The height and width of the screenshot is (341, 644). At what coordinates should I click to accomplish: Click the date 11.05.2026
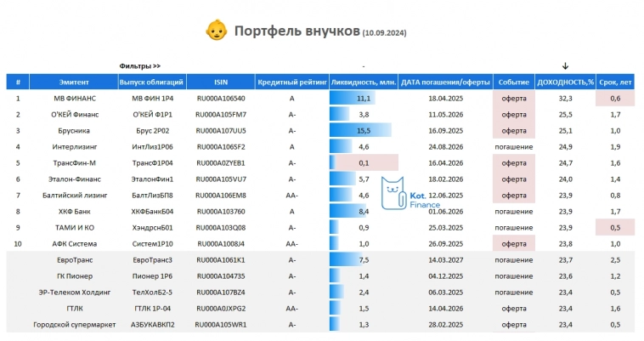tap(446, 115)
